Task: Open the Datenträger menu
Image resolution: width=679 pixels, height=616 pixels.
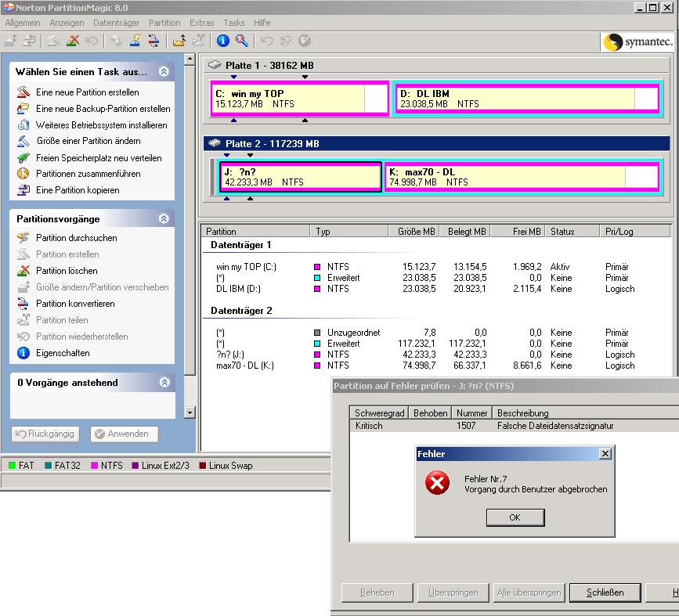Action: [116, 23]
